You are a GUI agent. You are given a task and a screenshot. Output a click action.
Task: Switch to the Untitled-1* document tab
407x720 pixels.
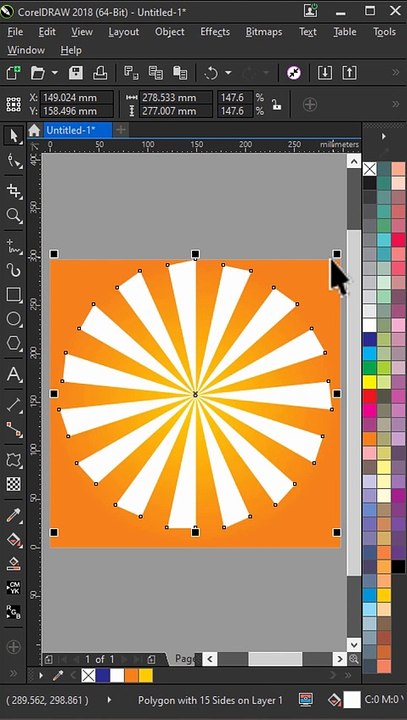[x=77, y=130]
